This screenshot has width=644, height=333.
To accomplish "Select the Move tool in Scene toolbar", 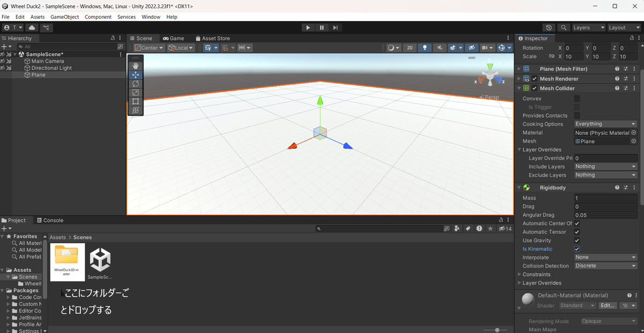I will click(135, 75).
